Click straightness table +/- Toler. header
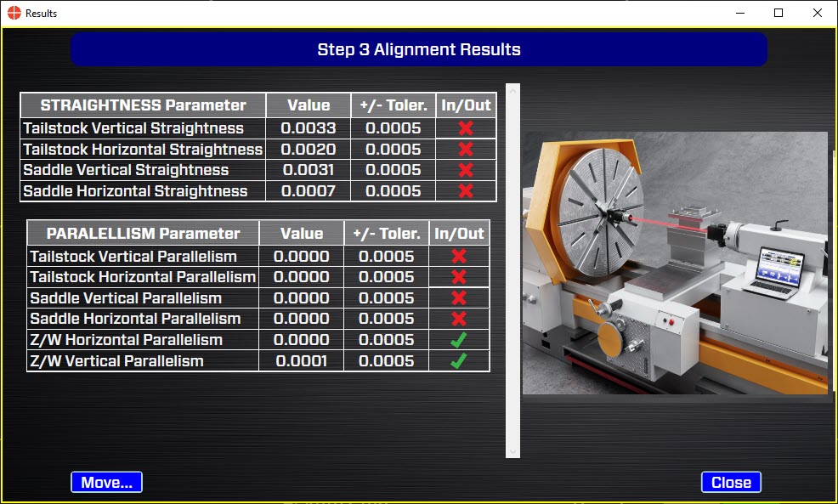This screenshot has width=838, height=504. pos(394,105)
